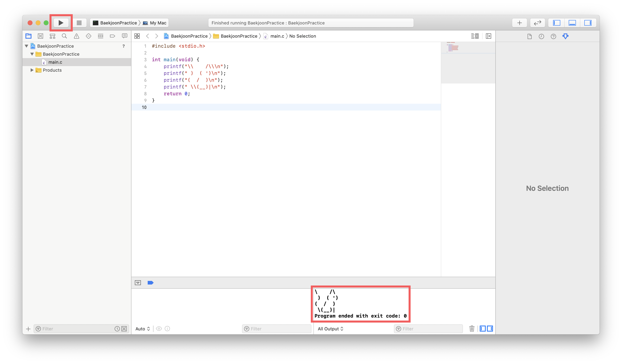This screenshot has width=622, height=364.
Task: Click the Library plus button
Action: coord(519,23)
